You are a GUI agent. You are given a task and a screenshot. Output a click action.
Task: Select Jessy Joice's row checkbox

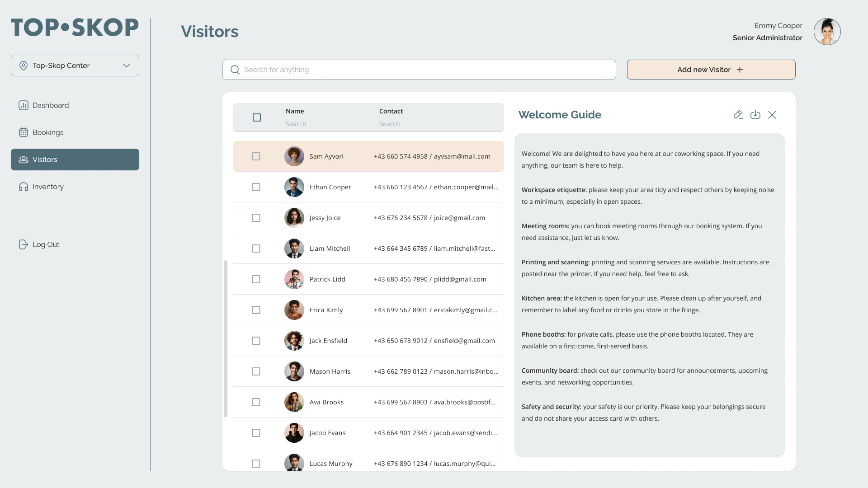256,218
